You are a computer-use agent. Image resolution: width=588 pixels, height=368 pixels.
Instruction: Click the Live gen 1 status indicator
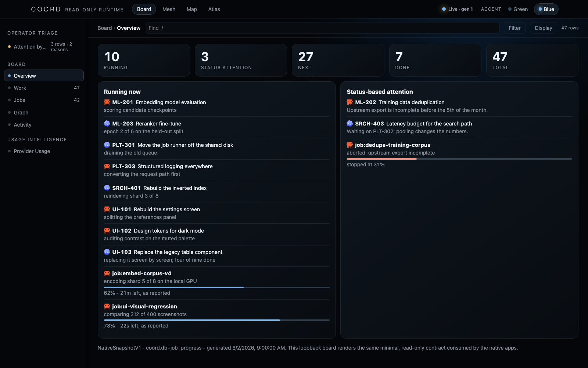pyautogui.click(x=457, y=9)
